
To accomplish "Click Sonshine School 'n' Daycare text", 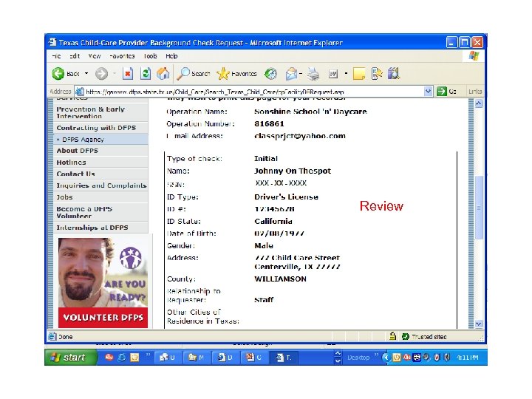I will point(310,112).
